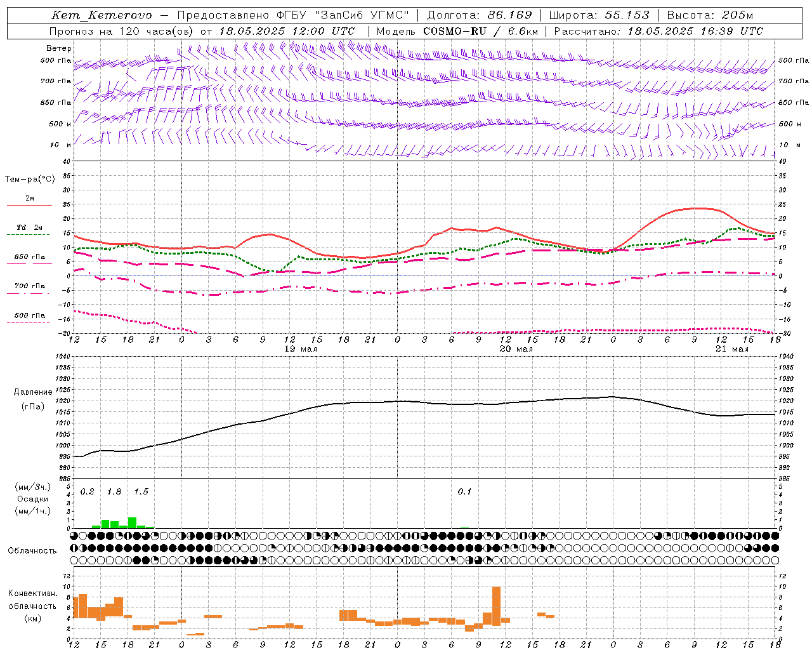Click the date label '19 мая'
Screen dimensions: 812x650
(301, 349)
